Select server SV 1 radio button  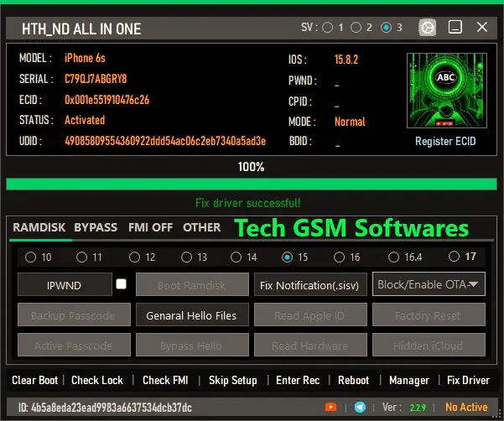[x=328, y=28]
